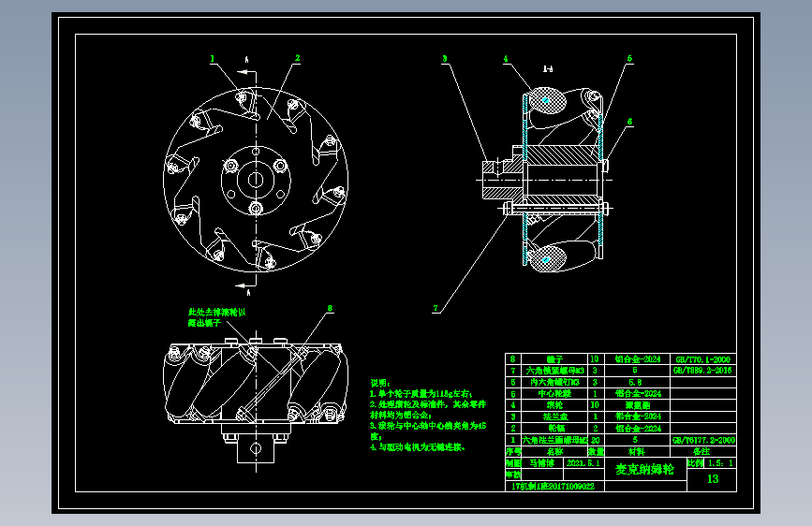Select the part name 六角法兰面螺母M3
Viewport: 812px width, 526px height.
(x=554, y=440)
